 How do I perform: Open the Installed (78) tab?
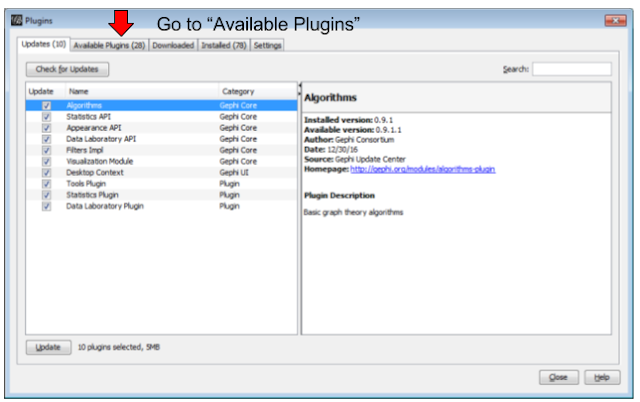pyautogui.click(x=224, y=45)
